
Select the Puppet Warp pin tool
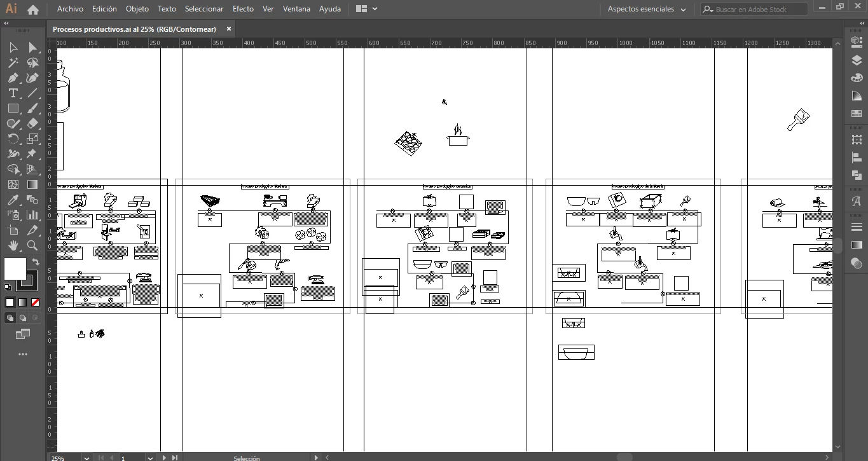coord(32,154)
